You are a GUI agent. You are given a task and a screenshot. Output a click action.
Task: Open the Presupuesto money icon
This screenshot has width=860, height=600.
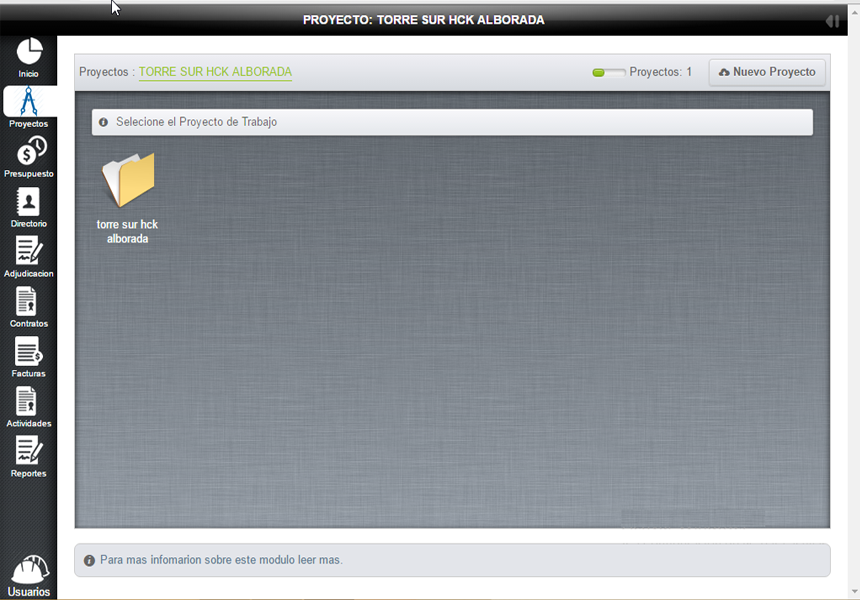[29, 152]
